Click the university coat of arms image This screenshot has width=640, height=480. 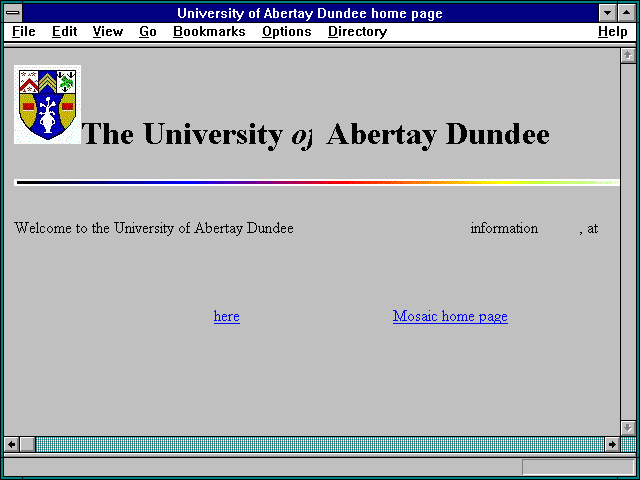(x=47, y=104)
